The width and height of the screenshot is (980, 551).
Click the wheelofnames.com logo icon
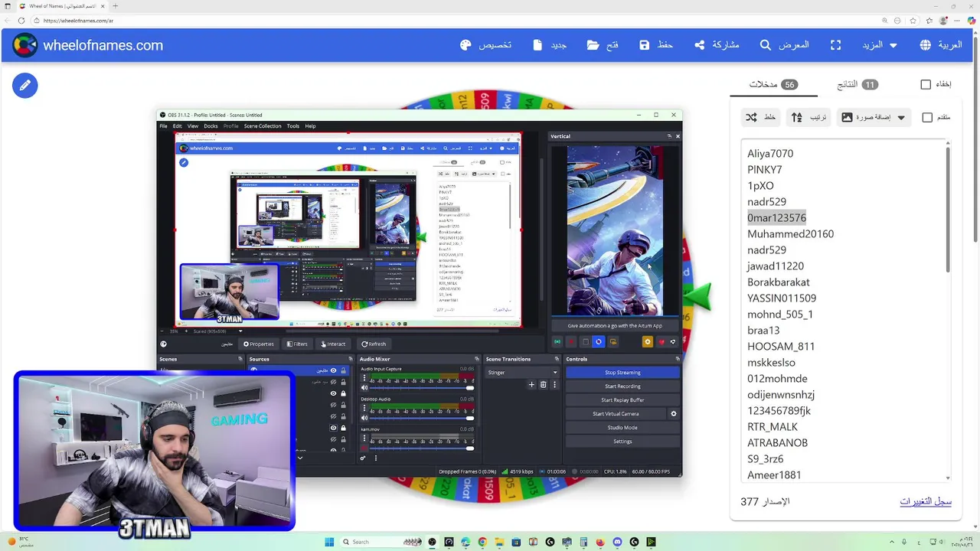(x=24, y=45)
